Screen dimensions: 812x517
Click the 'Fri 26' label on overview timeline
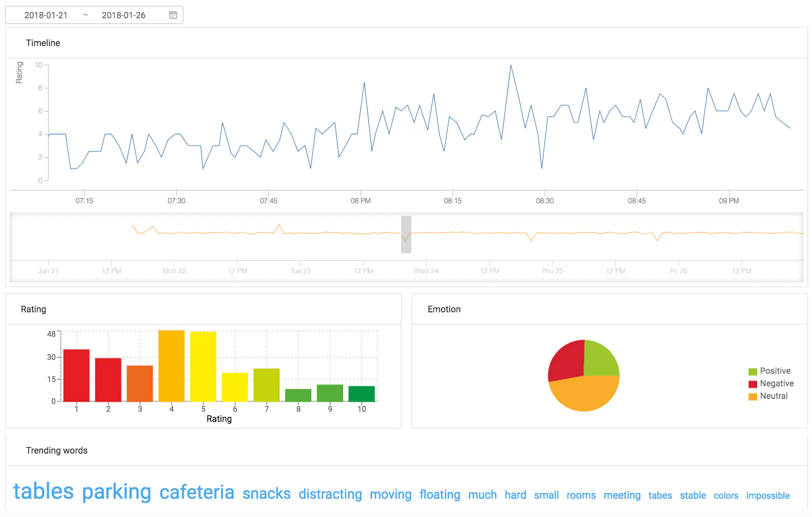click(678, 271)
